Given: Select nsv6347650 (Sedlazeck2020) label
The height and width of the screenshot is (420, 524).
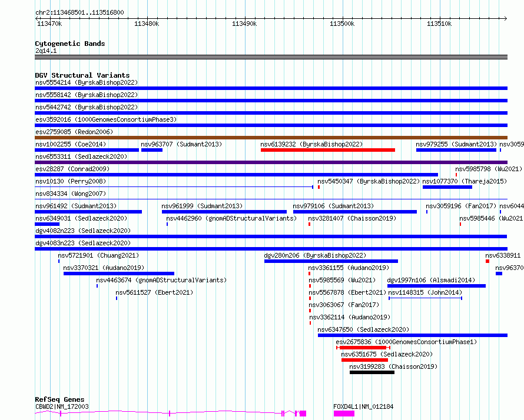Looking at the screenshot, I should (x=363, y=329).
